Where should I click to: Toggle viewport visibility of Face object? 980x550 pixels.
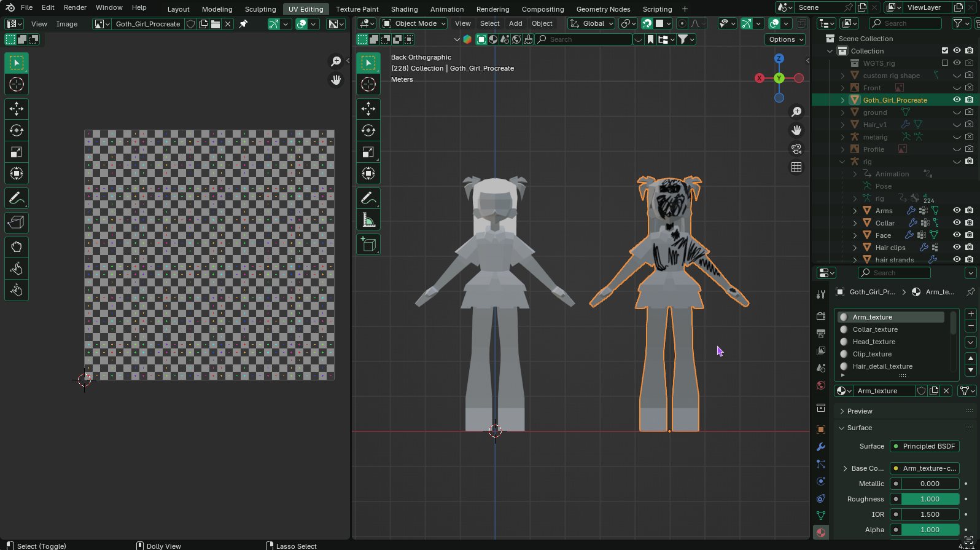[957, 235]
